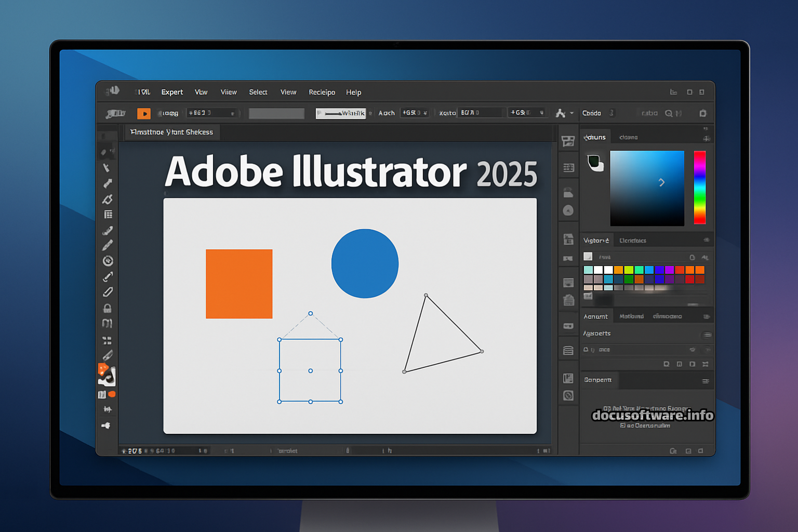Click the small white checkbox square under Vigtorié tab
The width and height of the screenshot is (798, 532).
click(588, 256)
